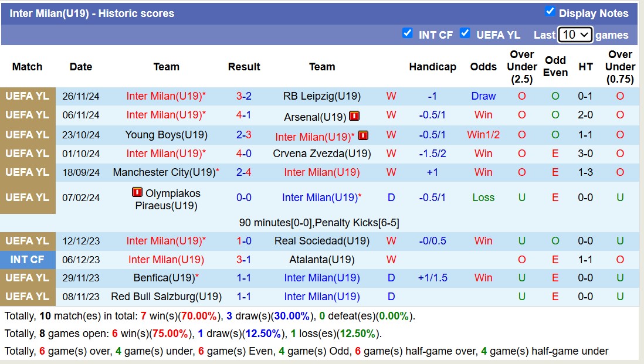Click the 3-2 result score
The width and height of the screenshot is (644, 364).
[244, 96]
